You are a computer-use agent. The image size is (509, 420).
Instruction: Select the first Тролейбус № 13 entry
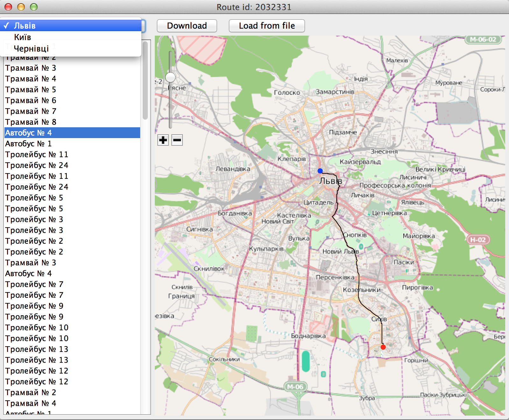tap(37, 349)
